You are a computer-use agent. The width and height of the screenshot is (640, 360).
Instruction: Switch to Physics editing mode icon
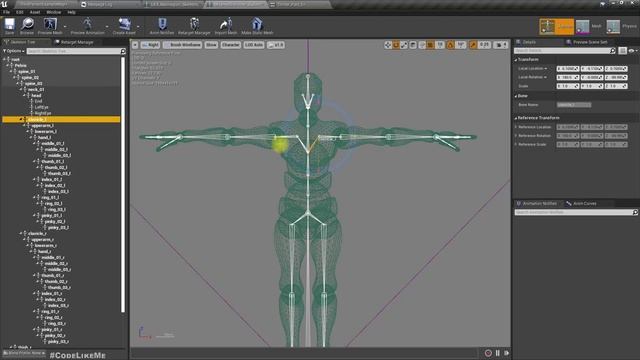[x=613, y=27]
